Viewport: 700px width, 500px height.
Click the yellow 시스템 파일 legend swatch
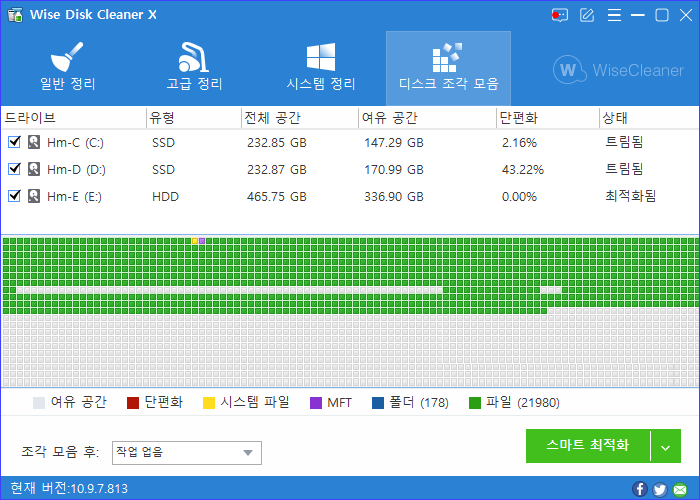pyautogui.click(x=209, y=403)
